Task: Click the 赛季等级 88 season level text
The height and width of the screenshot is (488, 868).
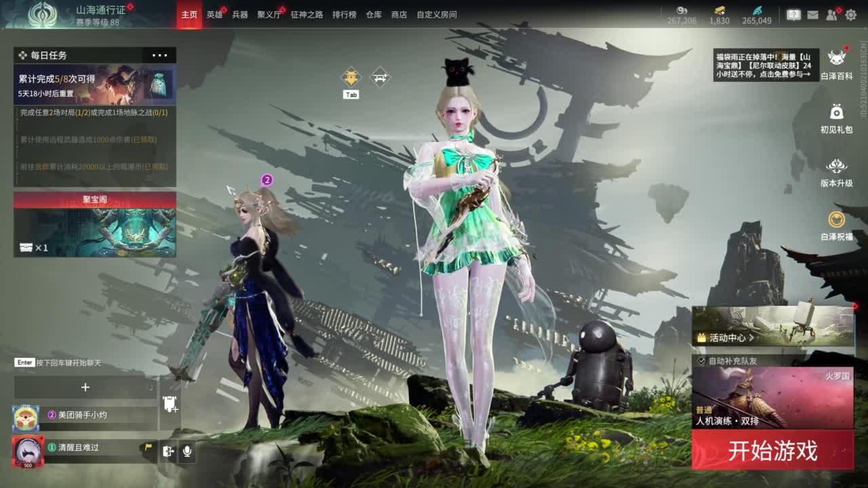Action: pyautogui.click(x=98, y=22)
